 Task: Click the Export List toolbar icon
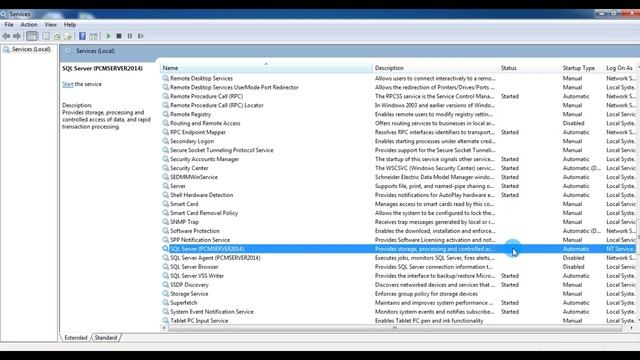coord(68,36)
